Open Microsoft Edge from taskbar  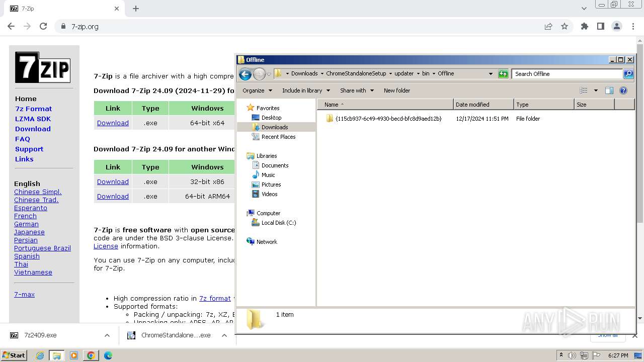pos(108,355)
